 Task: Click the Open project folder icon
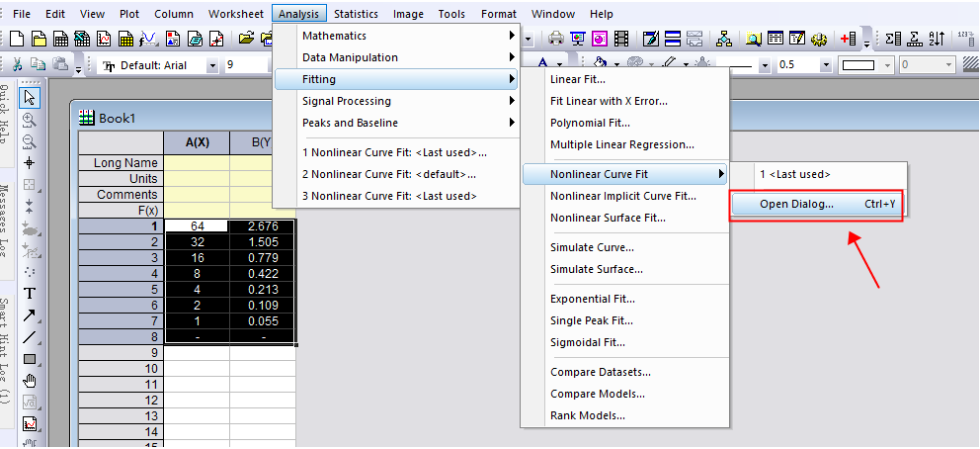(247, 39)
